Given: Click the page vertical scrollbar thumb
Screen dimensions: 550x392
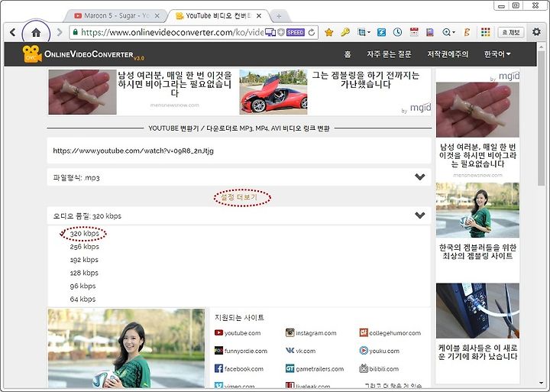Looking at the screenshot, I should tap(541, 118).
